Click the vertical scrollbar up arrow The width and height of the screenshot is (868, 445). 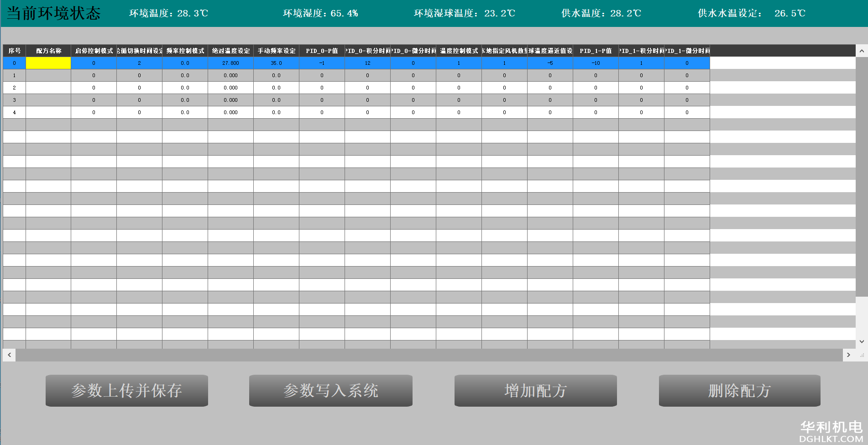(x=862, y=51)
